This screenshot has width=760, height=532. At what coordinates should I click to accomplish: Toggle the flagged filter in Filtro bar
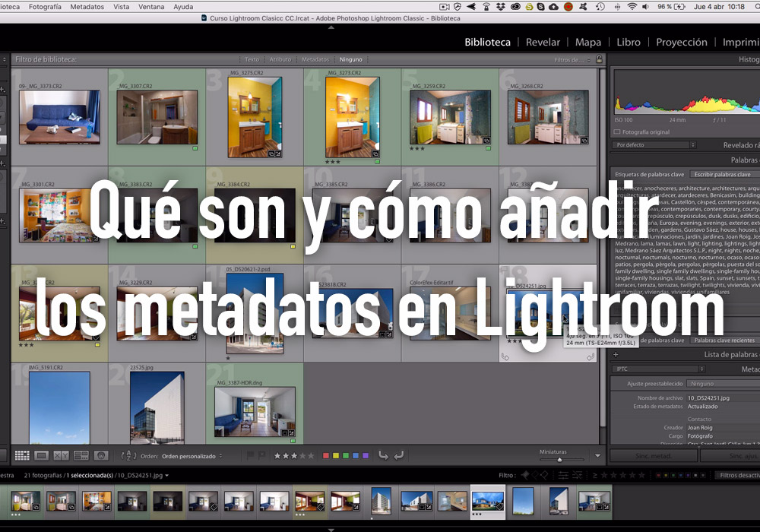pos(525,475)
